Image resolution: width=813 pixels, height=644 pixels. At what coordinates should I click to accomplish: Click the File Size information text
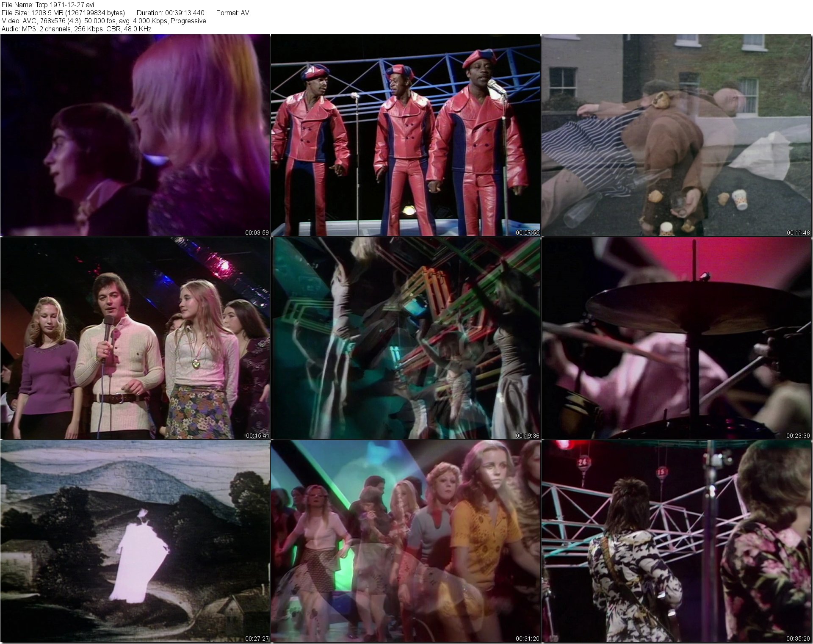[x=63, y=13]
